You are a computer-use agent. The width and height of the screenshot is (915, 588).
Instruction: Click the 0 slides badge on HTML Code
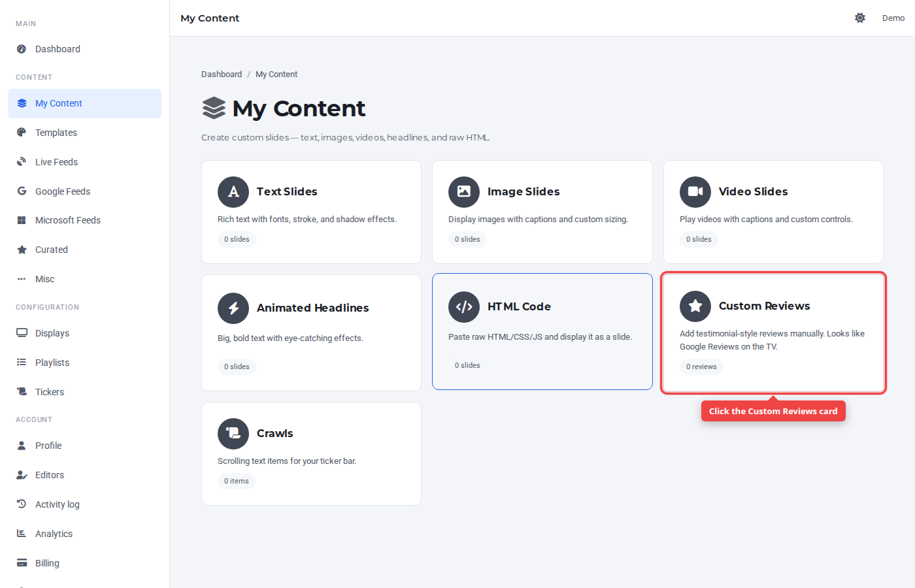point(467,365)
